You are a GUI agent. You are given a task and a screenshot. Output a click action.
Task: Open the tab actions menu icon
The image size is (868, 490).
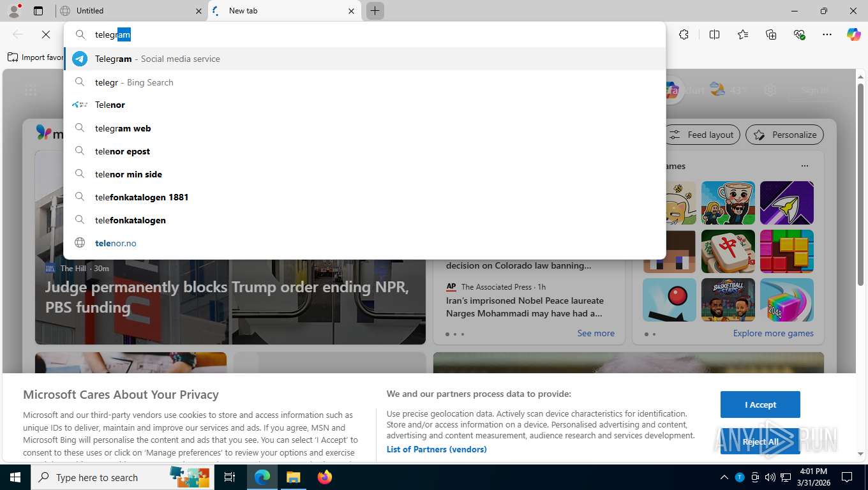pos(38,11)
